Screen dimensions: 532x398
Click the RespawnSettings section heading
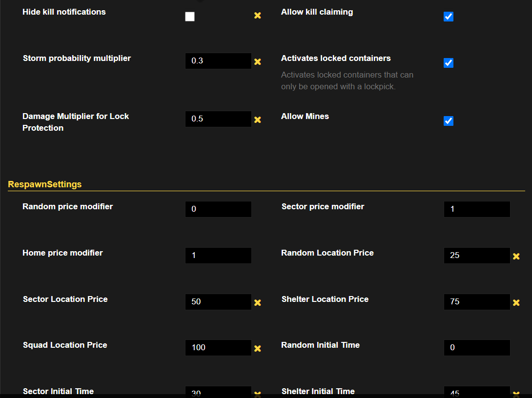(x=45, y=184)
